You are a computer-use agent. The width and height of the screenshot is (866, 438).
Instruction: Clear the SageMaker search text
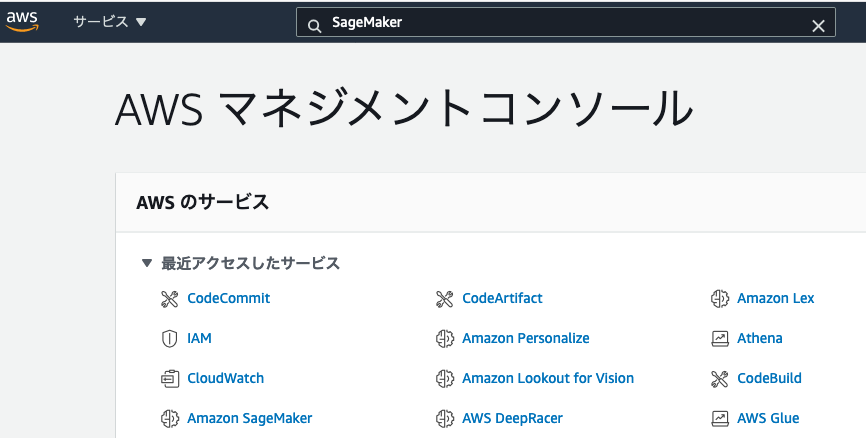pyautogui.click(x=818, y=25)
